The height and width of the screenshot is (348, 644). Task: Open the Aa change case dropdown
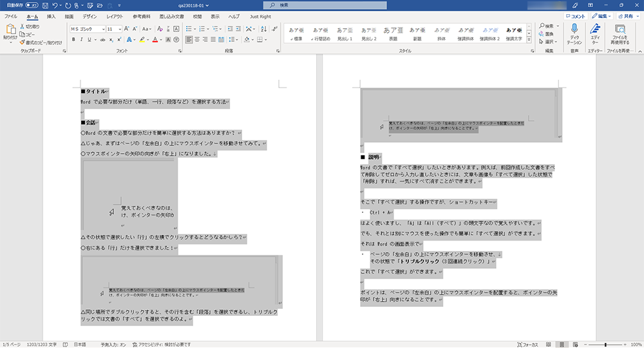[147, 29]
